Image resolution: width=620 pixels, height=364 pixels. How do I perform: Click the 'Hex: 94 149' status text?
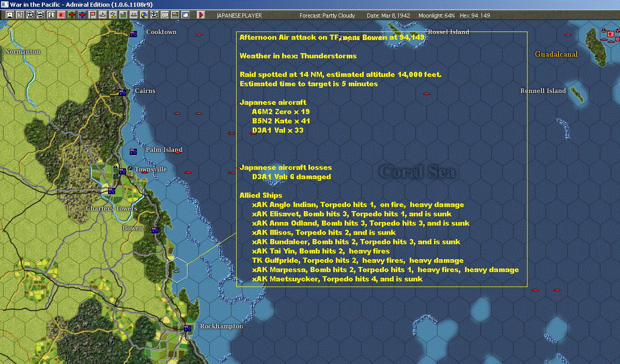pyautogui.click(x=475, y=15)
